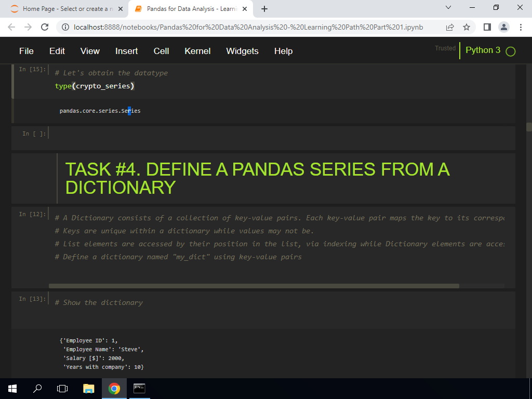Open the Widgets menu
532x399 pixels.
[x=242, y=51]
